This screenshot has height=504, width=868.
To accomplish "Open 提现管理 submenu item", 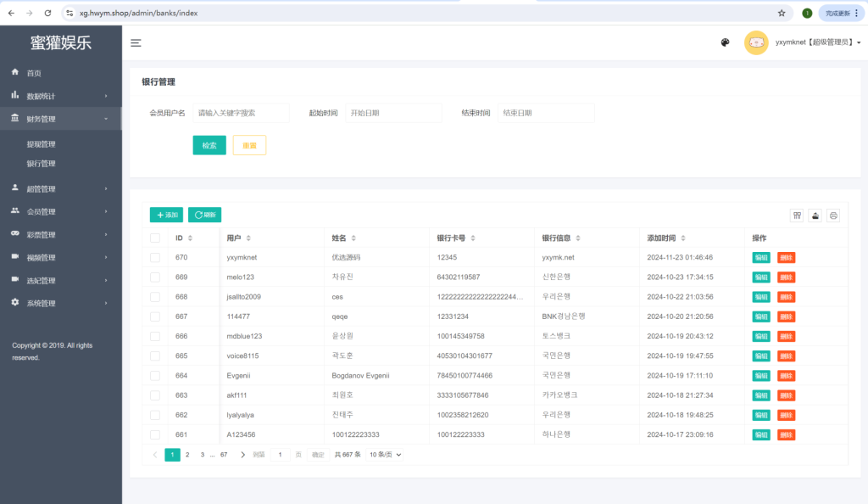I will pyautogui.click(x=41, y=144).
